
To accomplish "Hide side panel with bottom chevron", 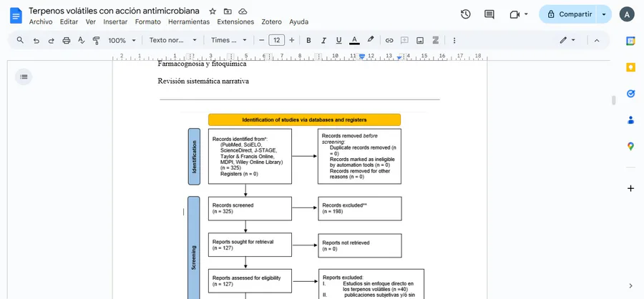I will coord(631,285).
